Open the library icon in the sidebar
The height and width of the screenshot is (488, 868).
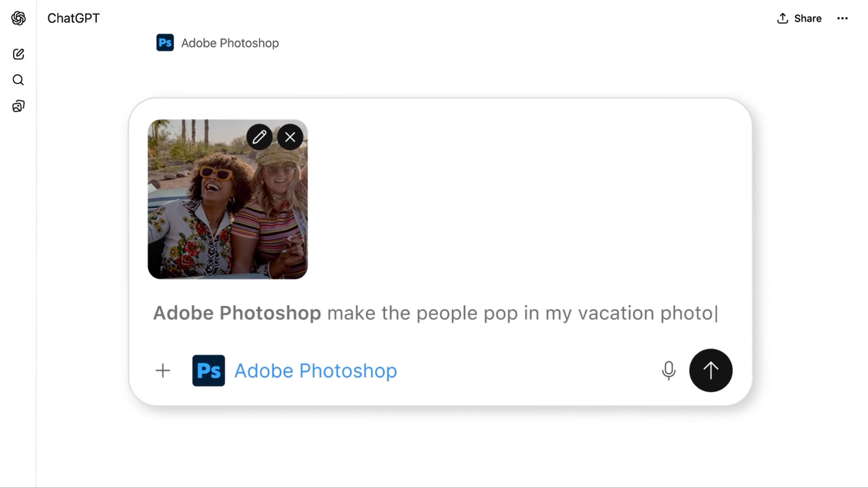tap(18, 106)
